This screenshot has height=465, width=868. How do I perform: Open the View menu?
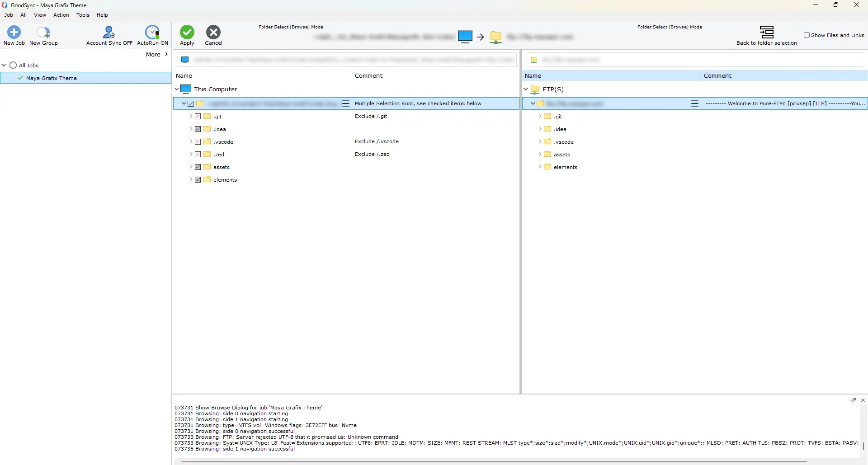tap(40, 15)
